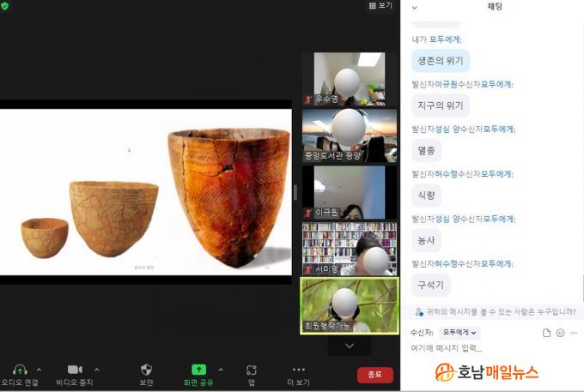Select the 모두에게 recipient dropdown
This screenshot has height=392, width=584.
pos(459,332)
